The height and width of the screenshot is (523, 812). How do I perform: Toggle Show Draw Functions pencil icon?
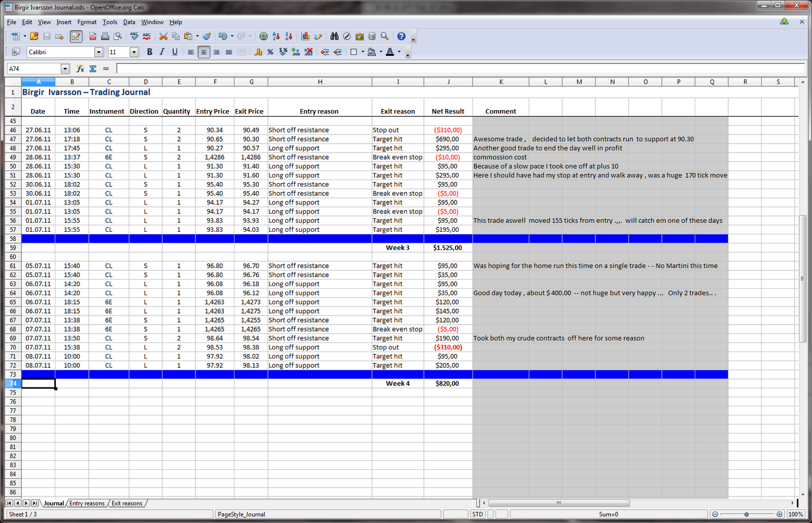click(x=318, y=36)
